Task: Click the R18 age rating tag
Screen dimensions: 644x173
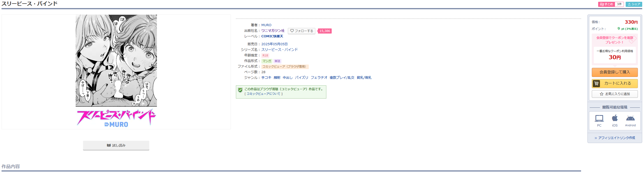Action: click(x=265, y=55)
